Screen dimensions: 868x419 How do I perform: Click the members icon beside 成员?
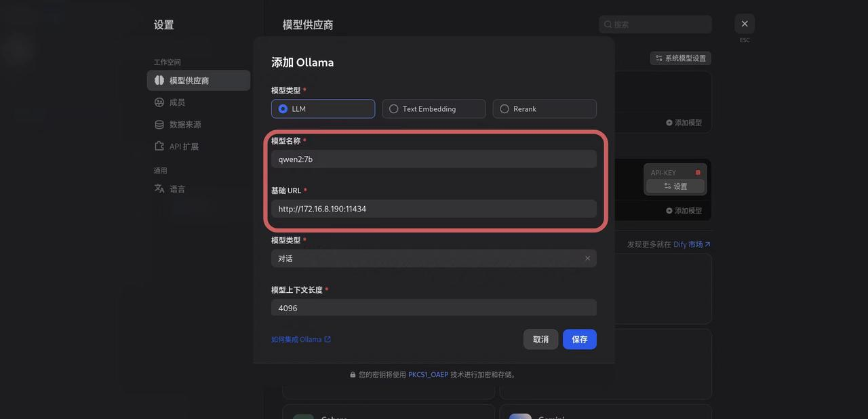(159, 102)
